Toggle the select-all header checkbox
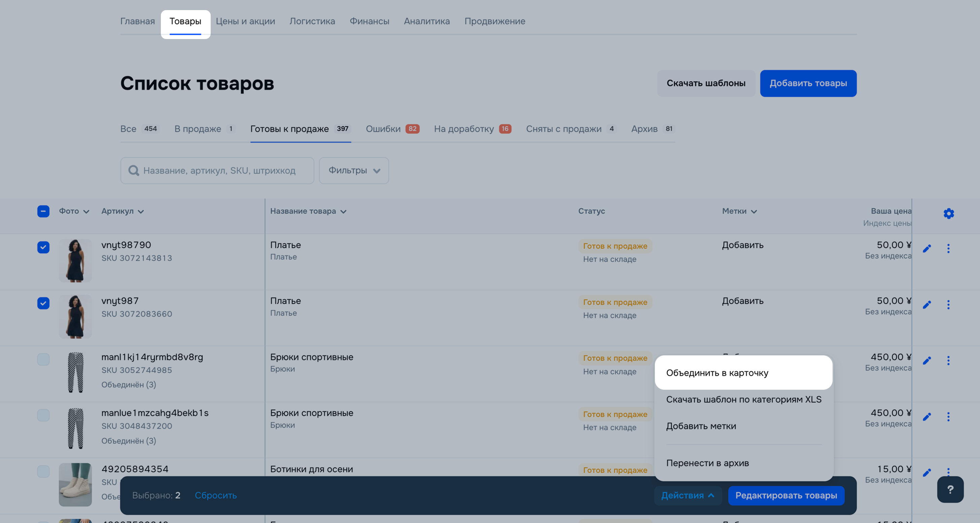 click(43, 211)
